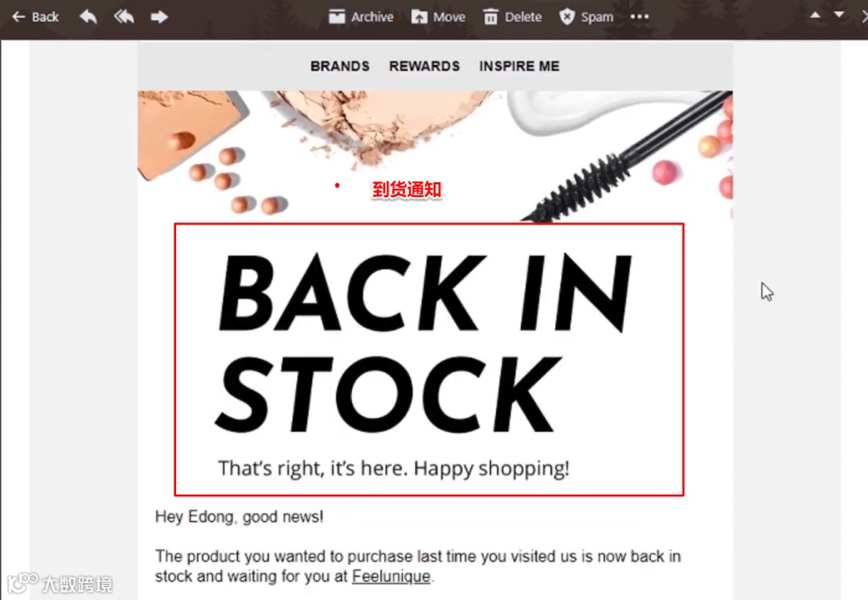
Task: Click the BACK IN STOCK banner image
Action: point(429,360)
